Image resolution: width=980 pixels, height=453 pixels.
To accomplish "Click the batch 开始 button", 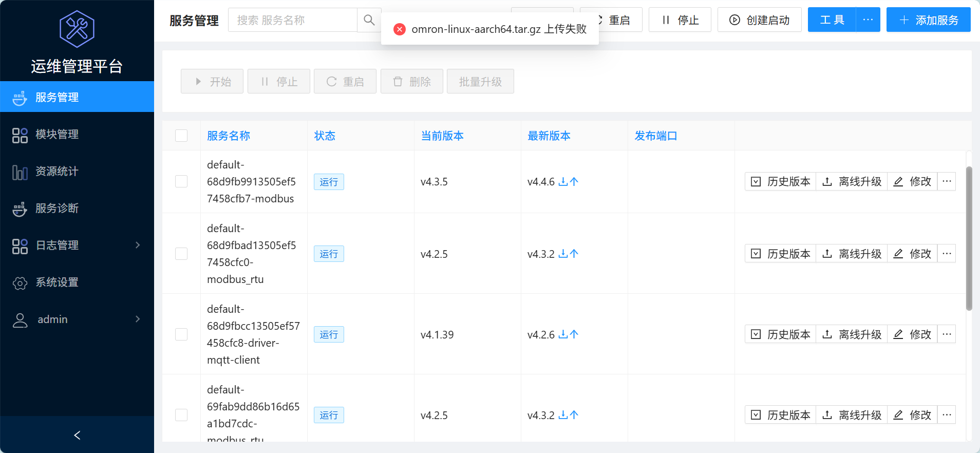I will (x=212, y=82).
